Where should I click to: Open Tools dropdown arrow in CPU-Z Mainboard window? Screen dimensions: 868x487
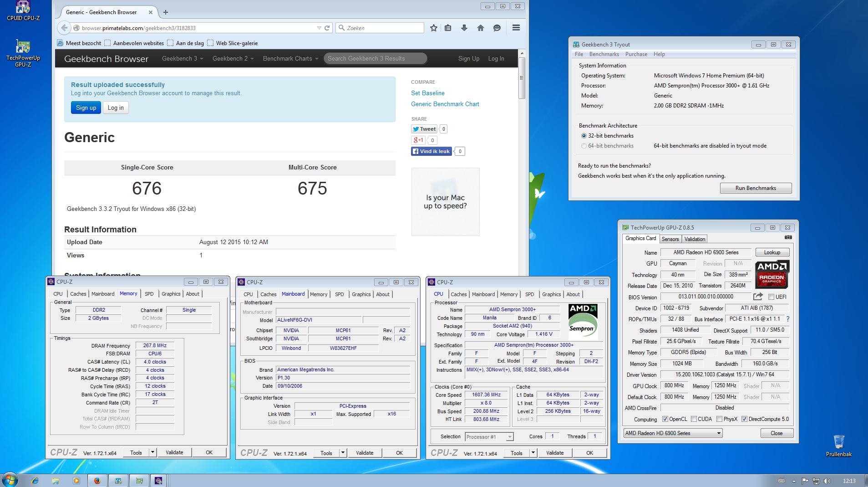tap(343, 453)
